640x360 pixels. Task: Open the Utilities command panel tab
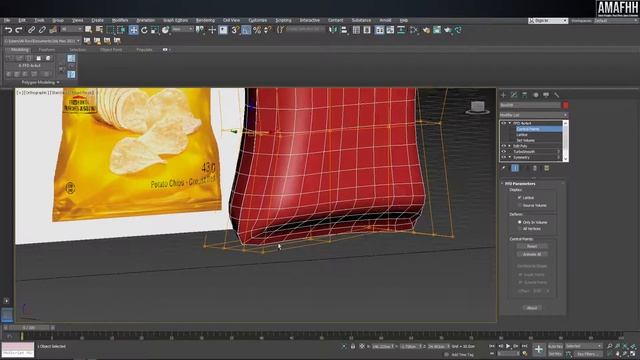(x=556, y=95)
